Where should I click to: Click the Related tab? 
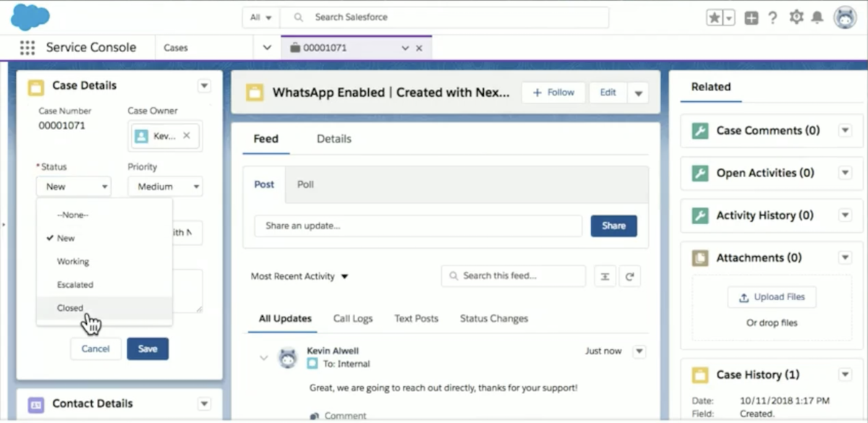tap(711, 87)
